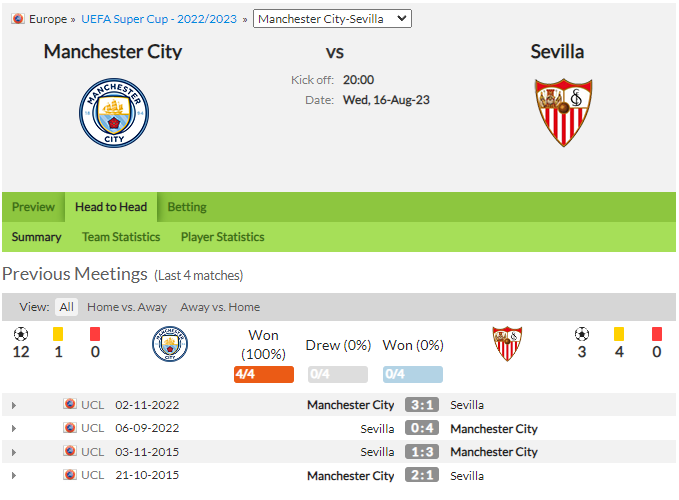Click UCL competition icon for 21-10-2015 match

pyautogui.click(x=70, y=475)
